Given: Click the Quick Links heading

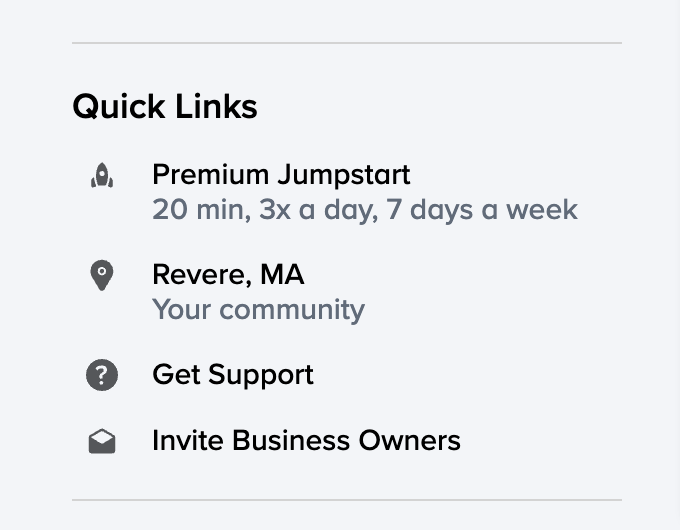Looking at the screenshot, I should (x=165, y=107).
